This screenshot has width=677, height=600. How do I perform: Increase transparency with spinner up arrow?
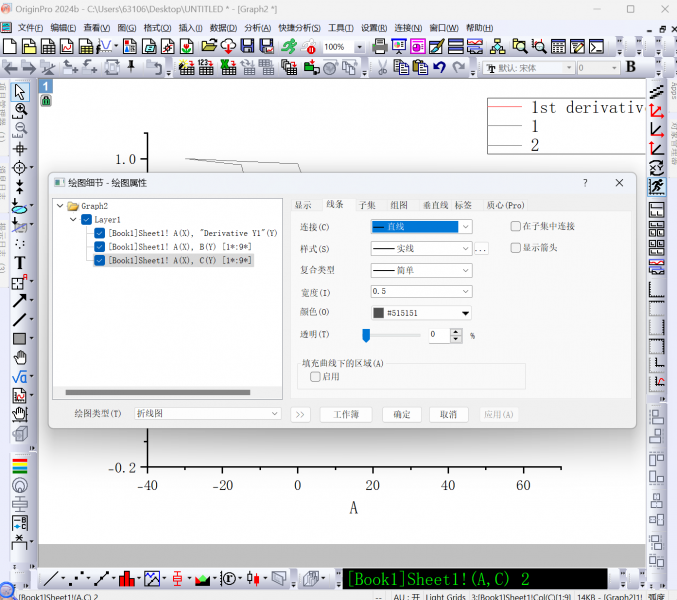tap(456, 332)
